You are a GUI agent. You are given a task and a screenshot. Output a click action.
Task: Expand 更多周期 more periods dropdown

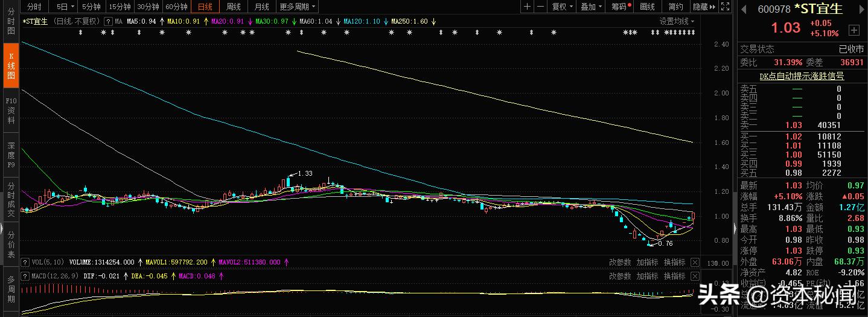click(297, 7)
